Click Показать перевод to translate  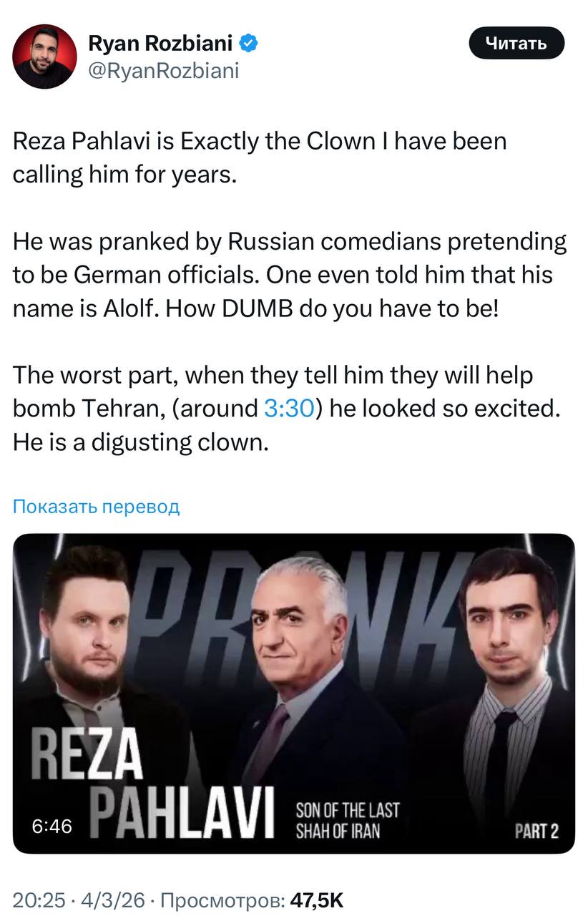[96, 507]
